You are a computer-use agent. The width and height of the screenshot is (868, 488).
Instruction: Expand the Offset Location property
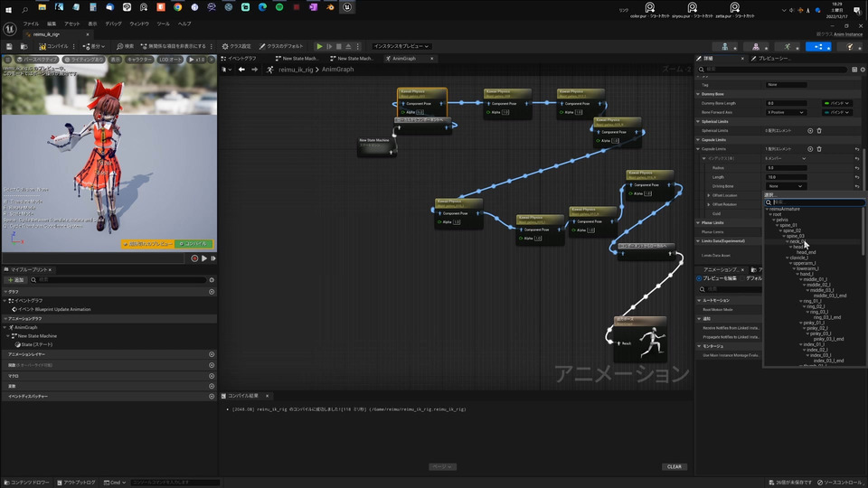709,195
